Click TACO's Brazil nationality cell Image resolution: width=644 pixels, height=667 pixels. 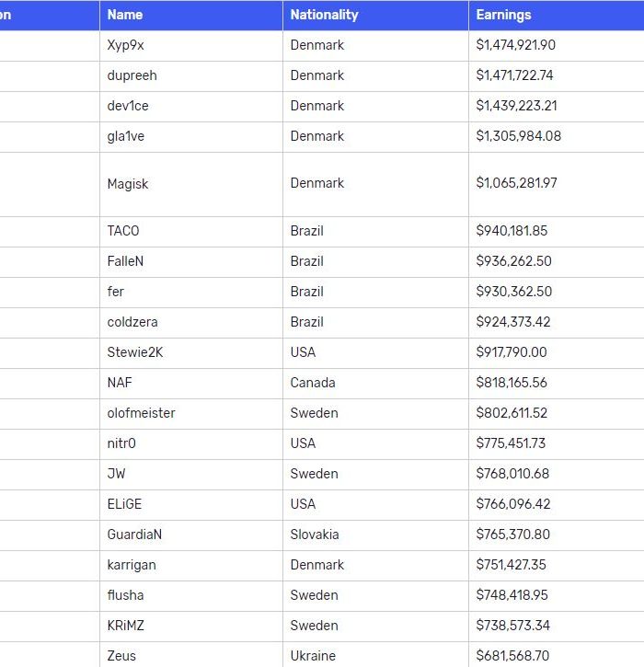click(306, 231)
